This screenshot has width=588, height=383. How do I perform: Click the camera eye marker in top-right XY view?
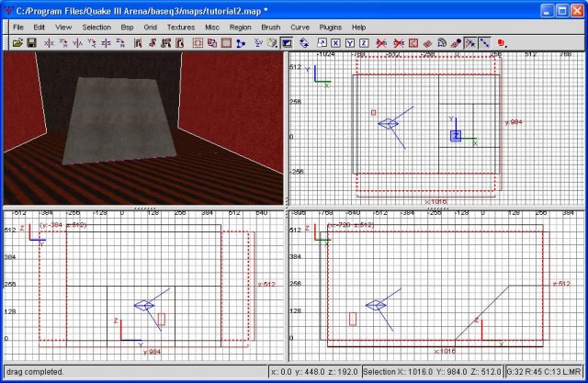click(388, 124)
